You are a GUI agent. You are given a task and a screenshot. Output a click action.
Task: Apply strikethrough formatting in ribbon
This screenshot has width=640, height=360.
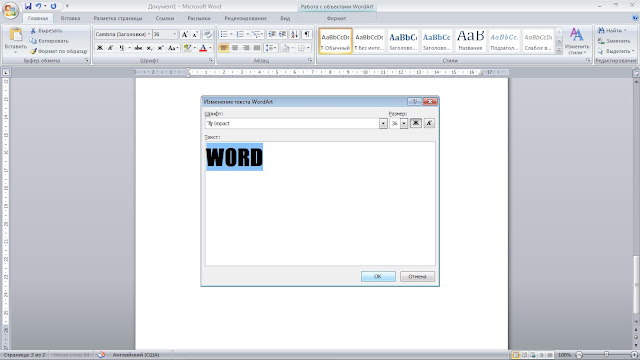click(x=138, y=48)
